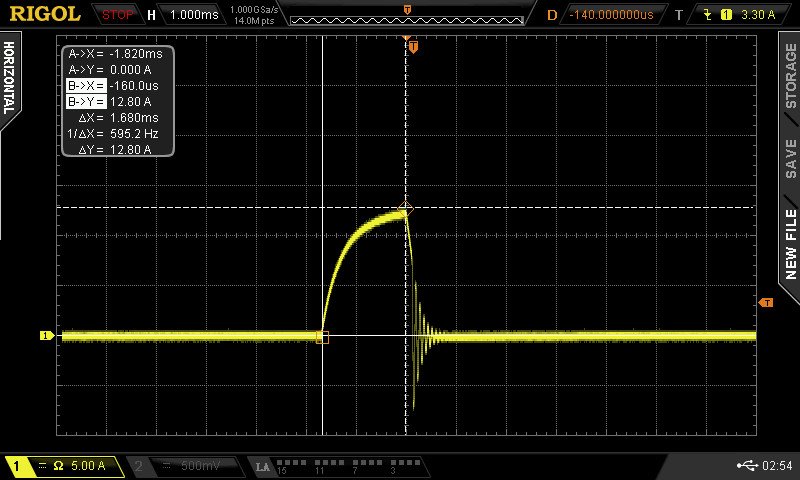Click the channel 1 ground reference marker
The height and width of the screenshot is (480, 800).
coord(46,336)
